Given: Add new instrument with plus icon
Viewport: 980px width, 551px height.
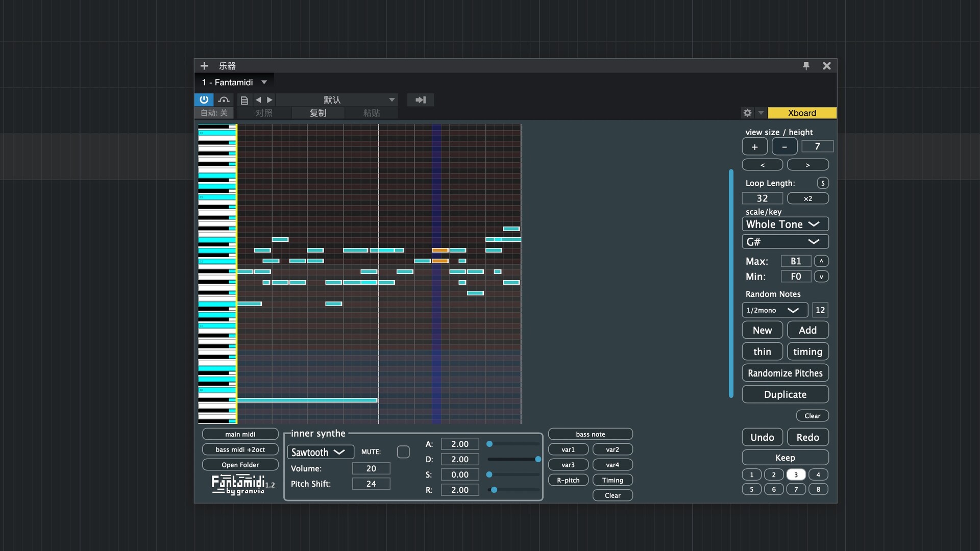Looking at the screenshot, I should pos(204,66).
